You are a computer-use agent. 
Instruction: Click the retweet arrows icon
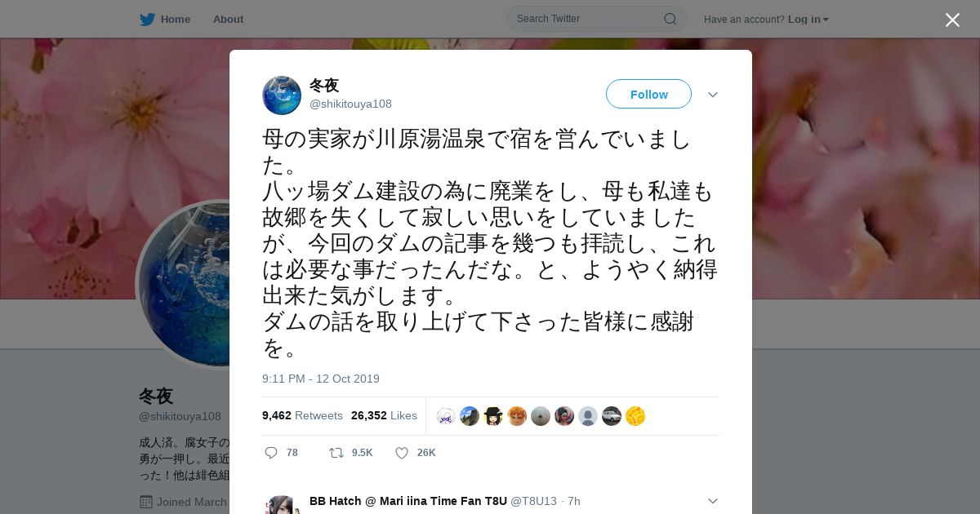[336, 453]
